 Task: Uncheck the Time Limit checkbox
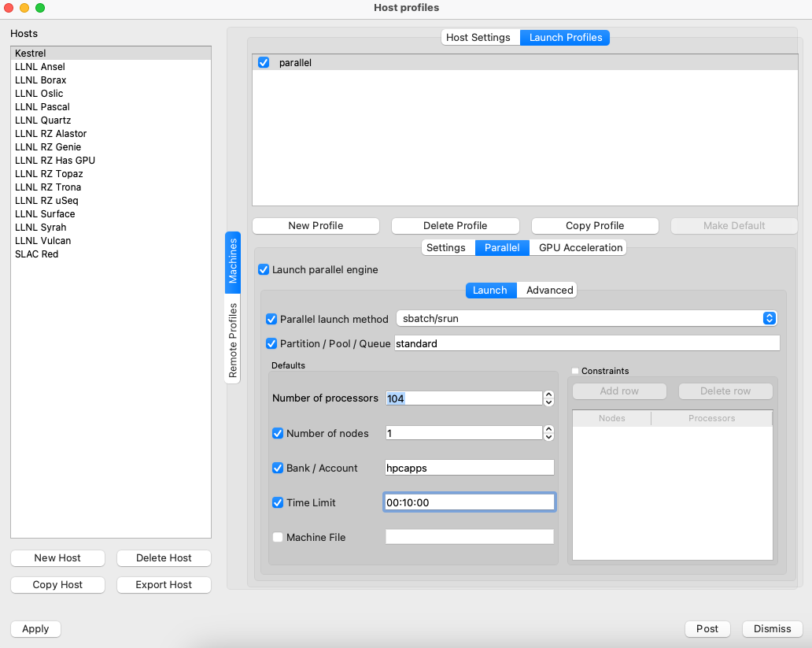pyautogui.click(x=278, y=502)
